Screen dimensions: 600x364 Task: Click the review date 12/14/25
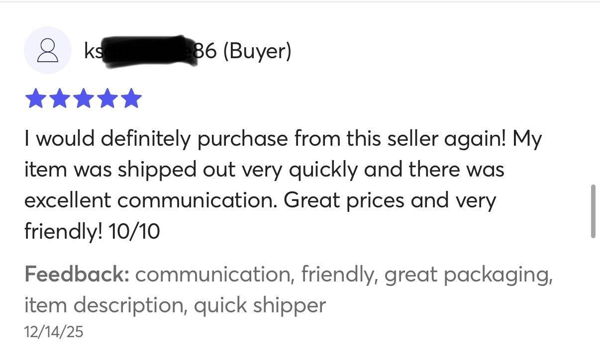point(54,332)
